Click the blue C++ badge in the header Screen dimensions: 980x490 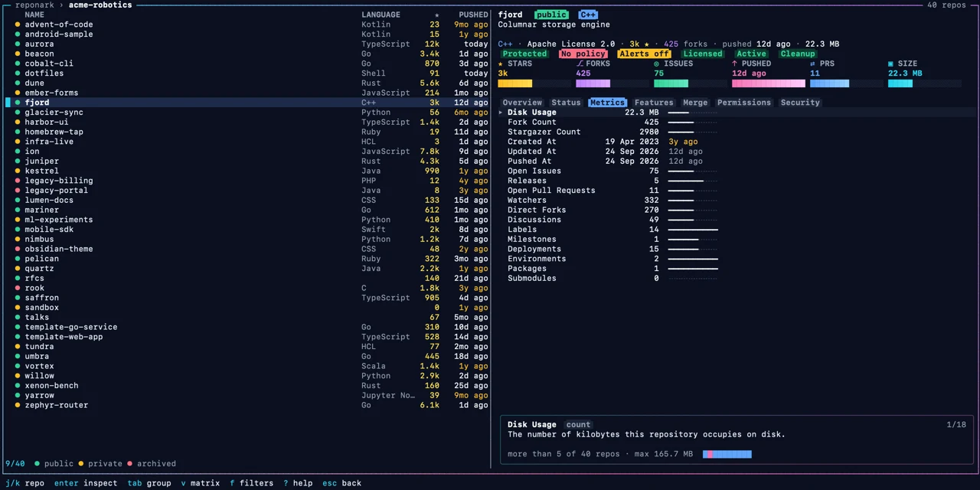point(588,15)
